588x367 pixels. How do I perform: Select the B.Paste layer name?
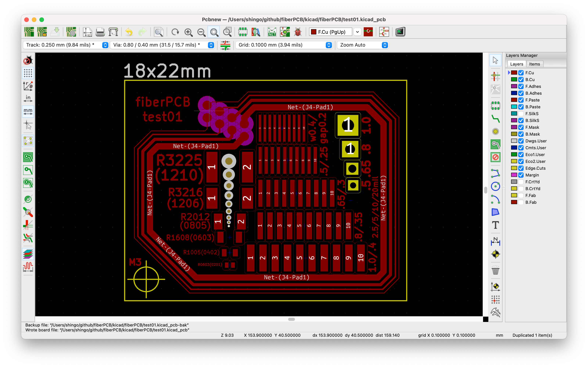pyautogui.click(x=533, y=107)
